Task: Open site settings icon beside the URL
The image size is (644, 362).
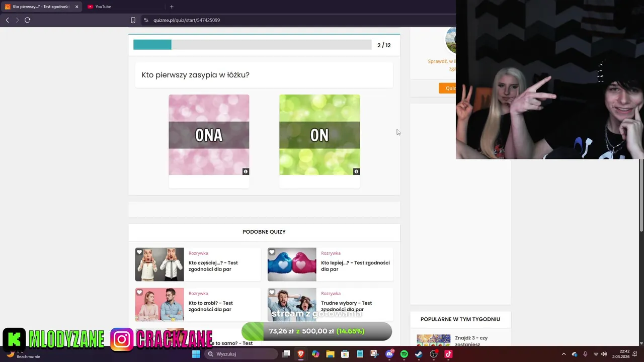Action: 146,20
